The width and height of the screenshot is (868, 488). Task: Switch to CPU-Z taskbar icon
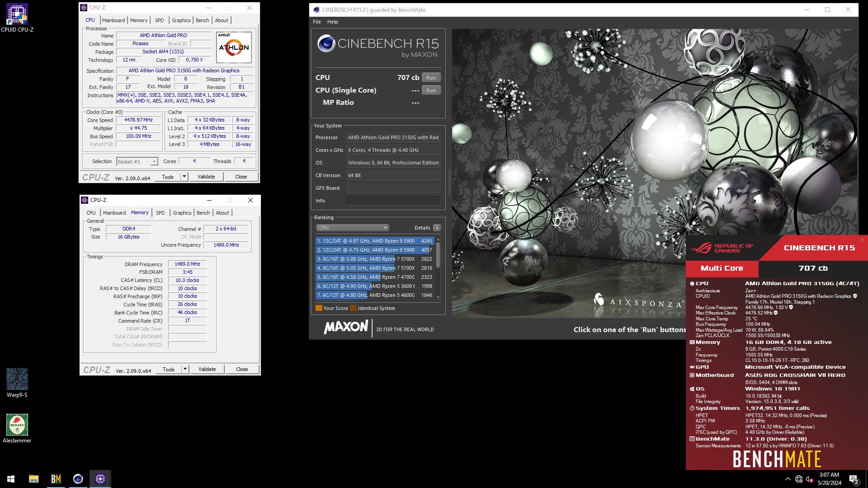100,479
